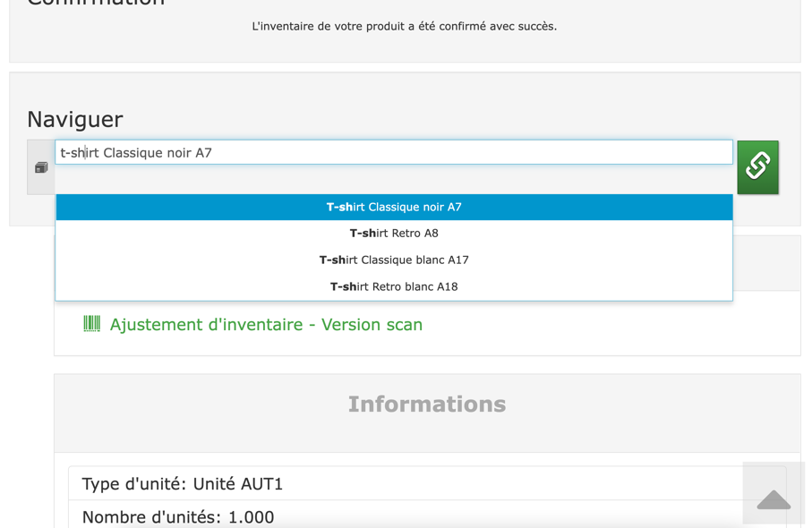Screen dimensions: 812x528
Task: Click the "Naviguer" section heading
Action: pyautogui.click(x=75, y=119)
